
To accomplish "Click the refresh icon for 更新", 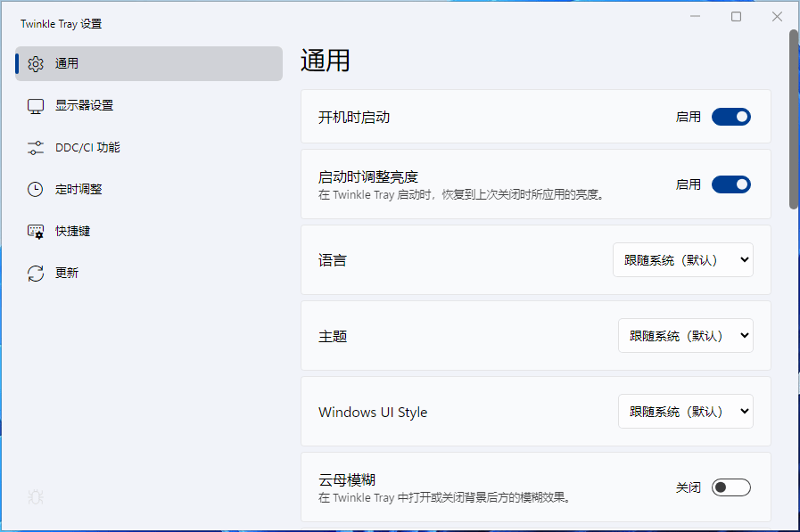I will point(36,273).
